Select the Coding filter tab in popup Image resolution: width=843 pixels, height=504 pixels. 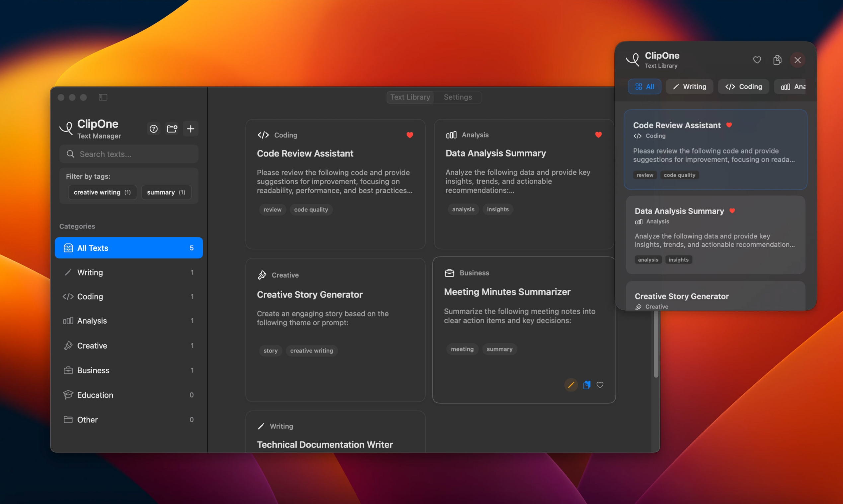click(x=743, y=87)
